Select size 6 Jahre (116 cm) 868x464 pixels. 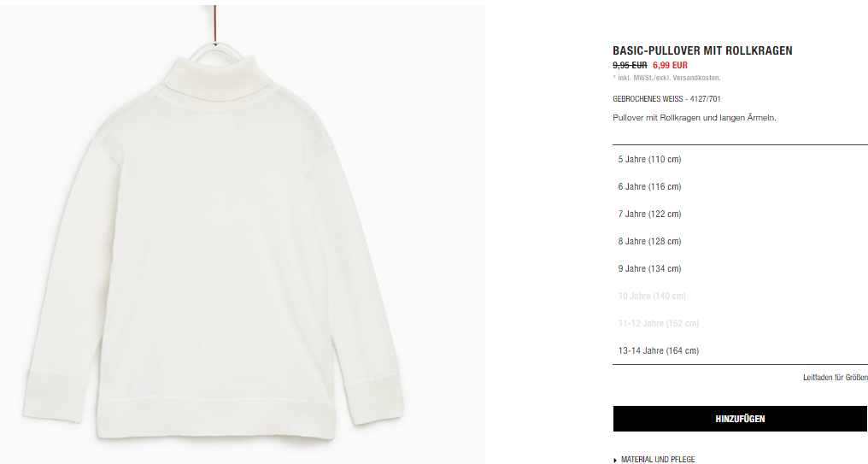[740, 186]
